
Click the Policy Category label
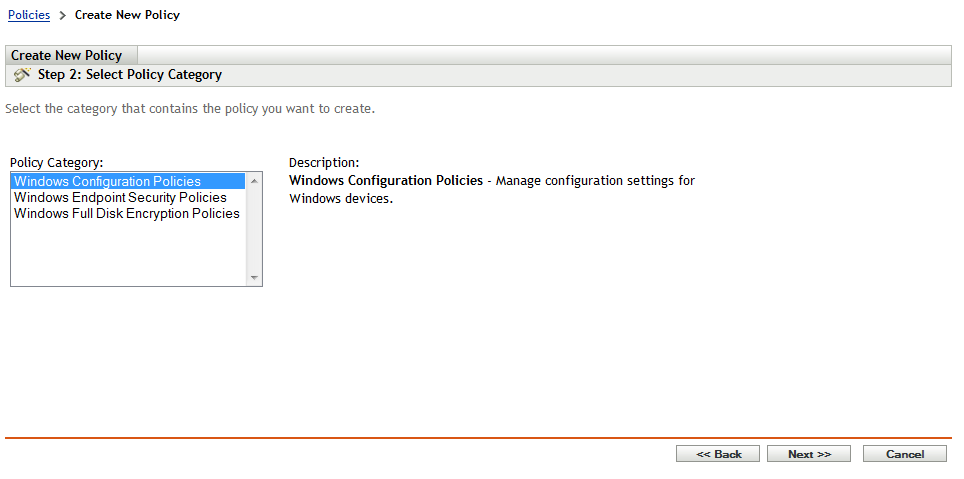[x=57, y=162]
